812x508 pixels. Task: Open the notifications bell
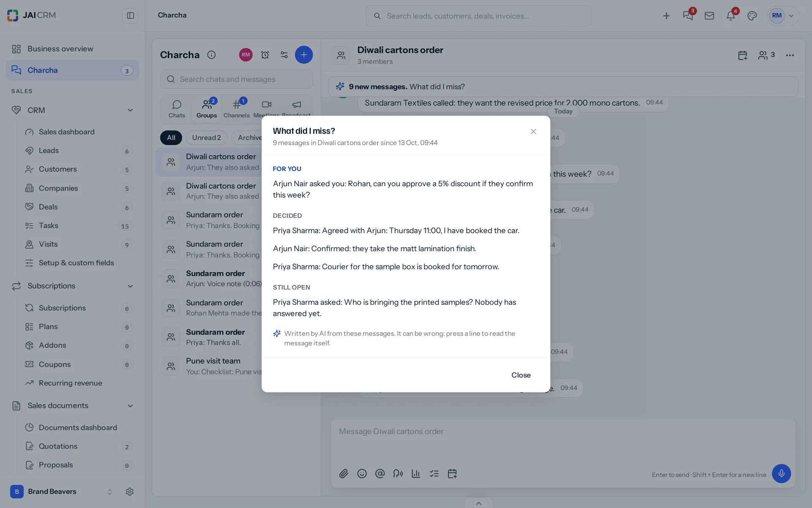[730, 16]
